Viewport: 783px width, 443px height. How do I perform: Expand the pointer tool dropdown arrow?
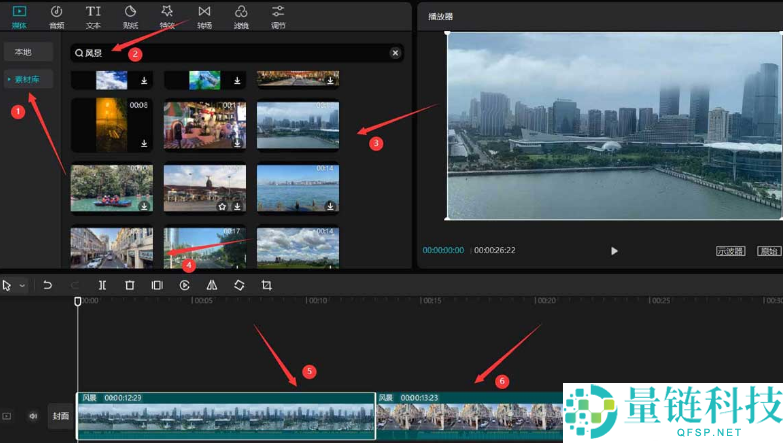click(x=22, y=286)
